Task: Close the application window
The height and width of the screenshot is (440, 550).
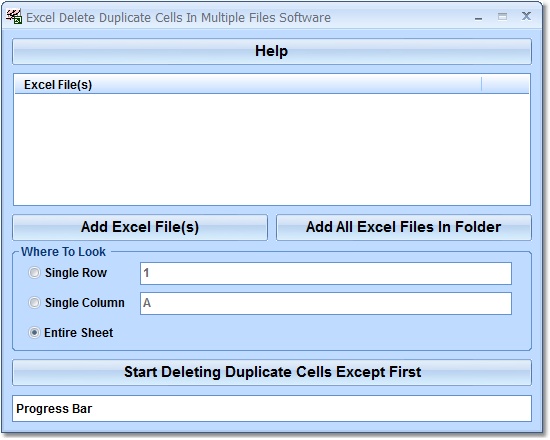Action: tap(526, 16)
